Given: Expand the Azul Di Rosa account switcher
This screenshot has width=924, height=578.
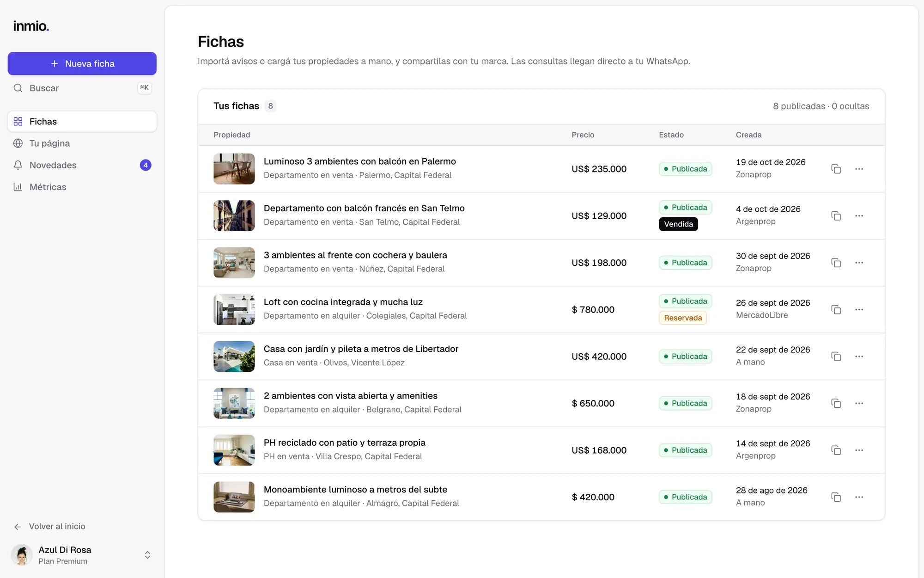Looking at the screenshot, I should pyautogui.click(x=147, y=555).
